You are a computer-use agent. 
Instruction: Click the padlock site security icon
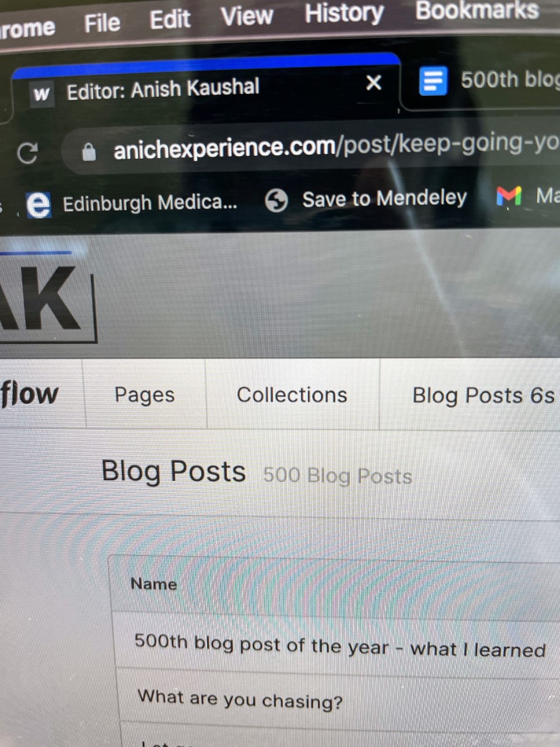[x=89, y=152]
